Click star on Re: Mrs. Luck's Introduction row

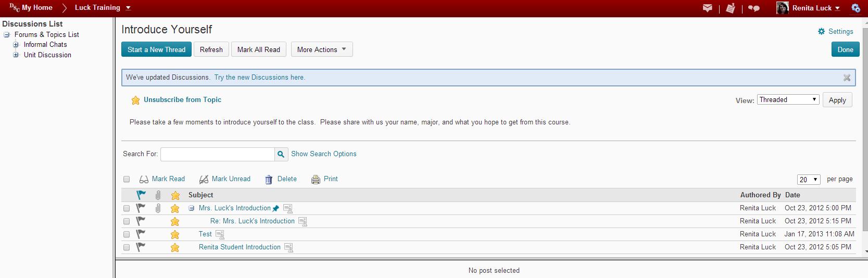point(175,221)
